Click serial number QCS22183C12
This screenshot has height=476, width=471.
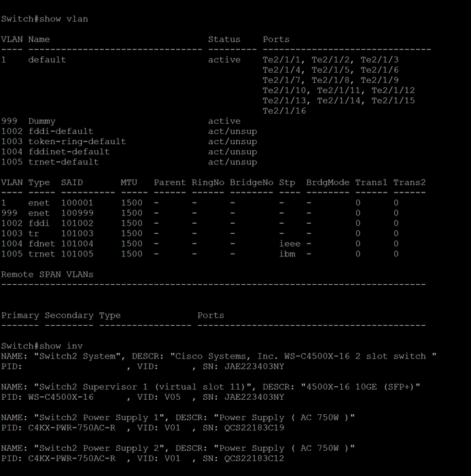pos(254,458)
